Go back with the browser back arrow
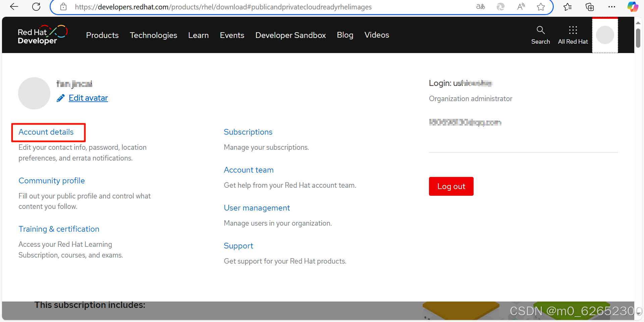This screenshot has width=644, height=322. point(14,7)
